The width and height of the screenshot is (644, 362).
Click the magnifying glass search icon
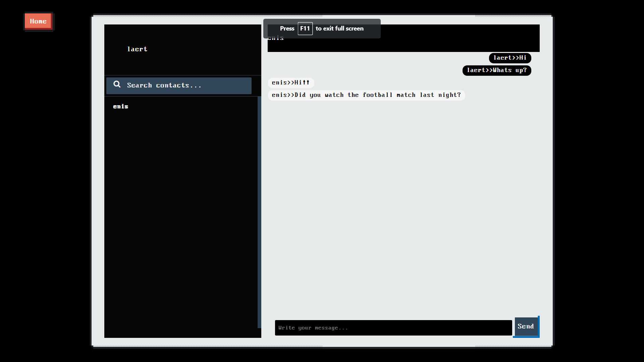[x=117, y=84]
